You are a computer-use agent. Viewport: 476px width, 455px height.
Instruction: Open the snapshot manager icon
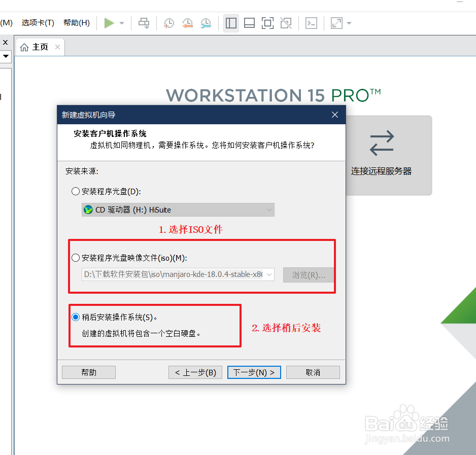click(x=206, y=23)
